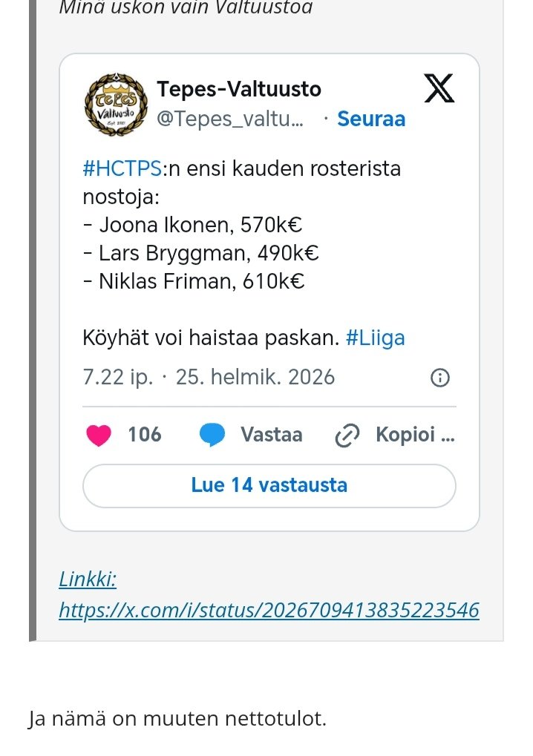Click the Linkki: label
Image resolution: width=533 pixels, height=756 pixels.
point(88,579)
